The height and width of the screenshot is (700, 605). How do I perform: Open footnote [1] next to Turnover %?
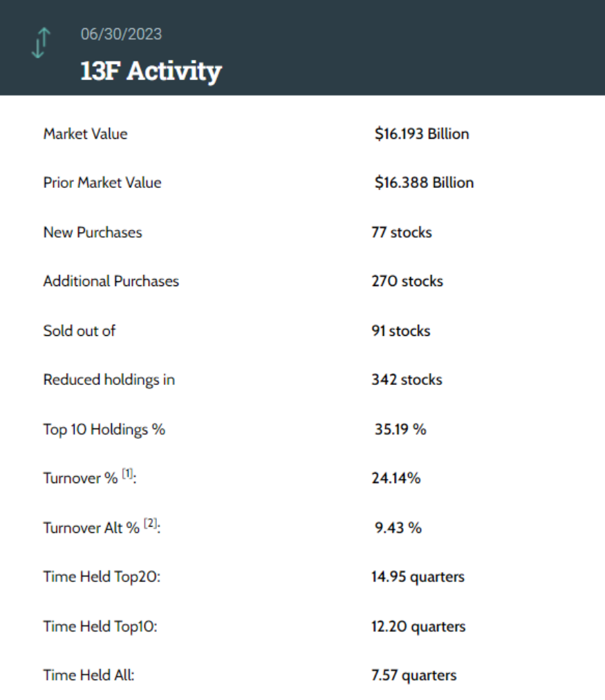128,475
